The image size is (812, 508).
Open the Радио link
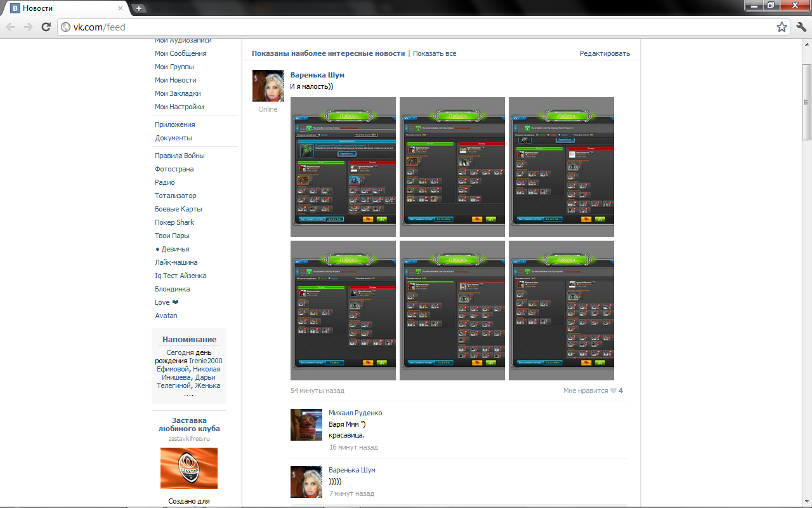165,182
